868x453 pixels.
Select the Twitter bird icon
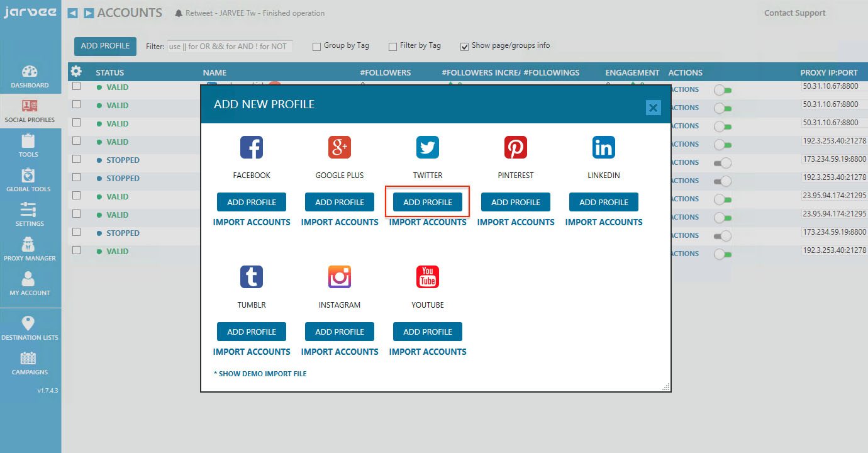[x=428, y=148]
